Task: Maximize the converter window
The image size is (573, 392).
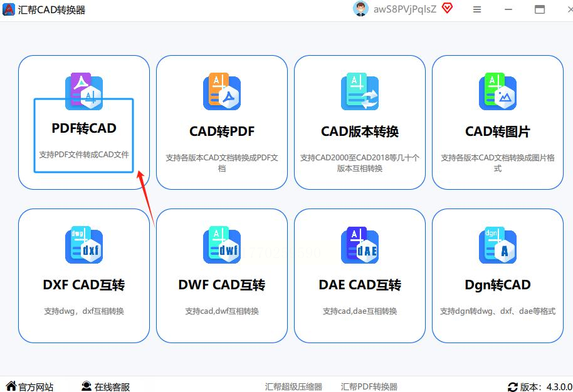Action: [x=539, y=9]
